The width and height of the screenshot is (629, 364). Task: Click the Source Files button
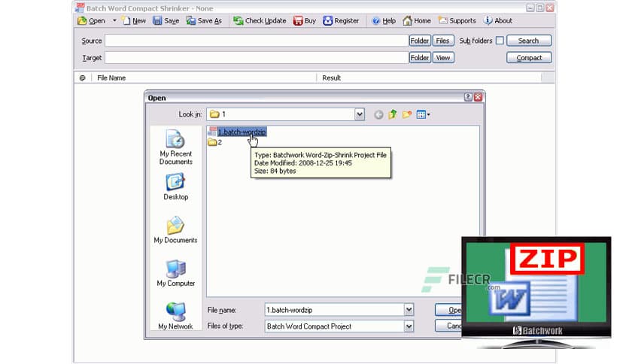point(443,41)
